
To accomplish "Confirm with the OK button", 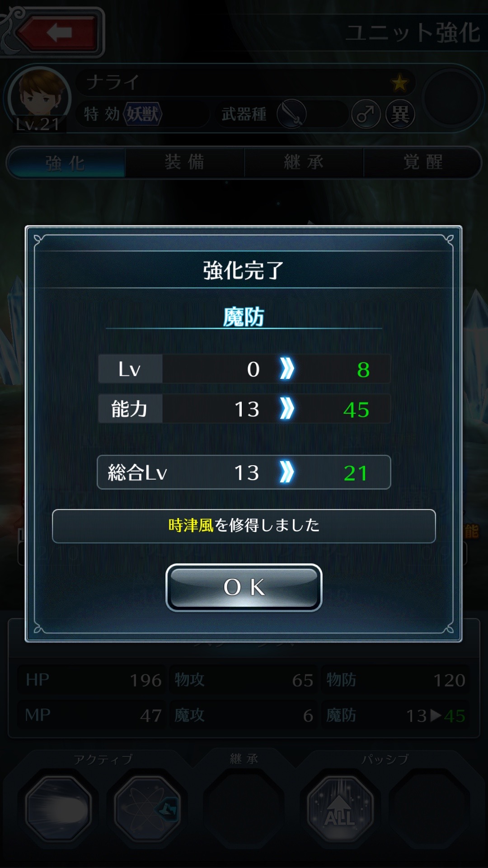I will pos(244,587).
